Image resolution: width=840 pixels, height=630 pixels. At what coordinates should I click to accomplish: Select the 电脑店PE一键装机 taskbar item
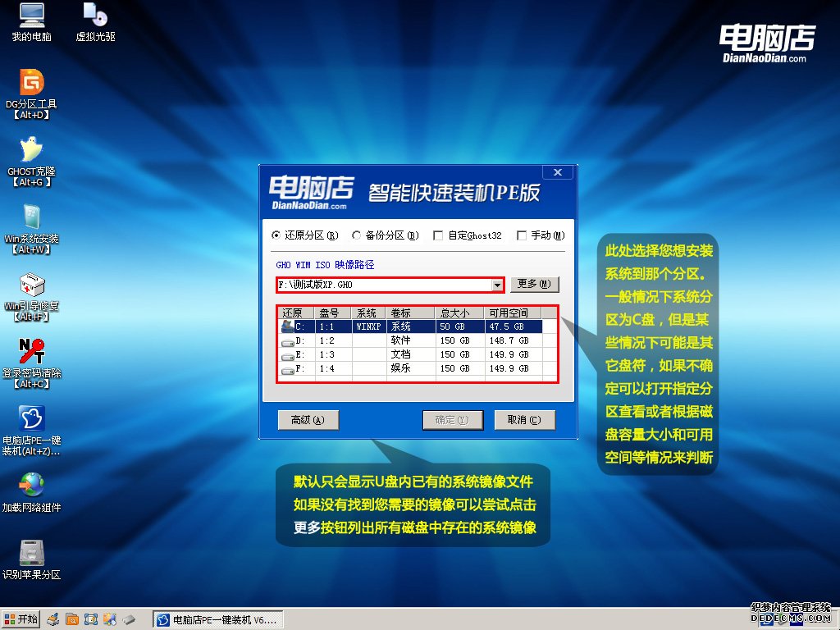pos(217,619)
